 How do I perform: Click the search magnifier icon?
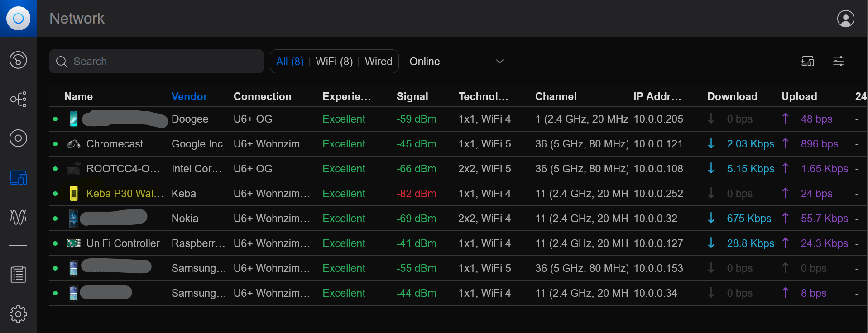point(61,62)
